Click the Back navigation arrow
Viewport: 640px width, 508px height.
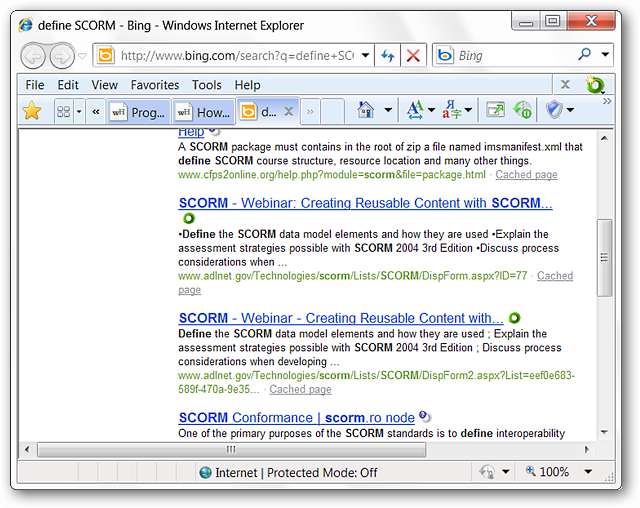click(36, 56)
